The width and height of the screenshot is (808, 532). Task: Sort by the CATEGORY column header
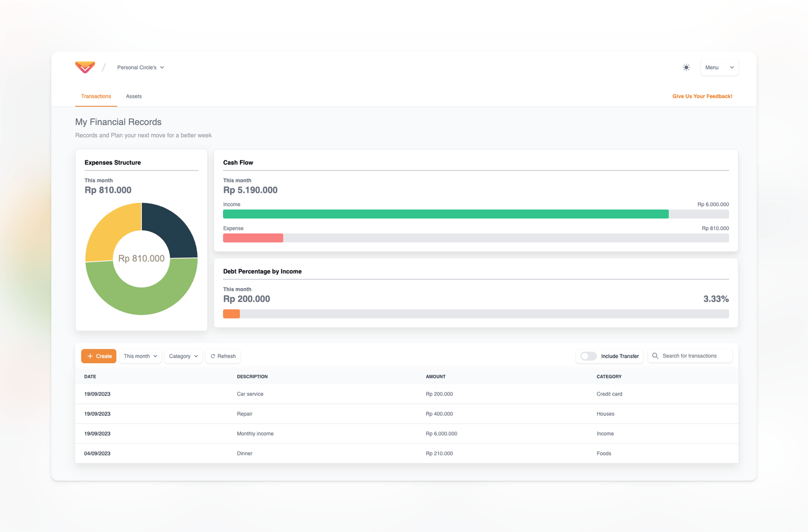[x=609, y=376]
